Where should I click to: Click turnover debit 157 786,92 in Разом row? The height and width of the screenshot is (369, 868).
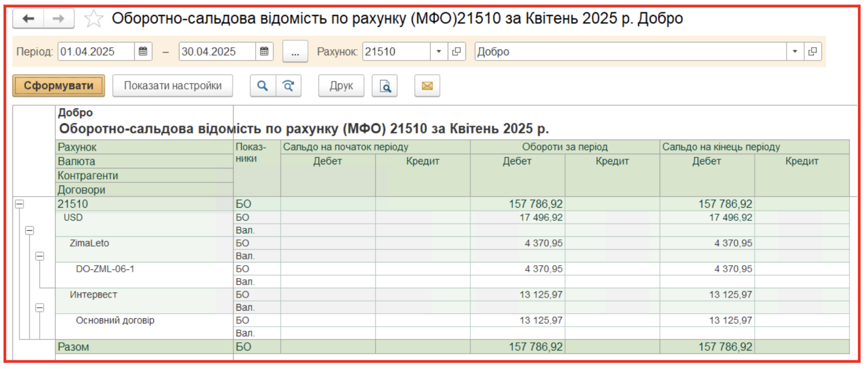[518, 347]
